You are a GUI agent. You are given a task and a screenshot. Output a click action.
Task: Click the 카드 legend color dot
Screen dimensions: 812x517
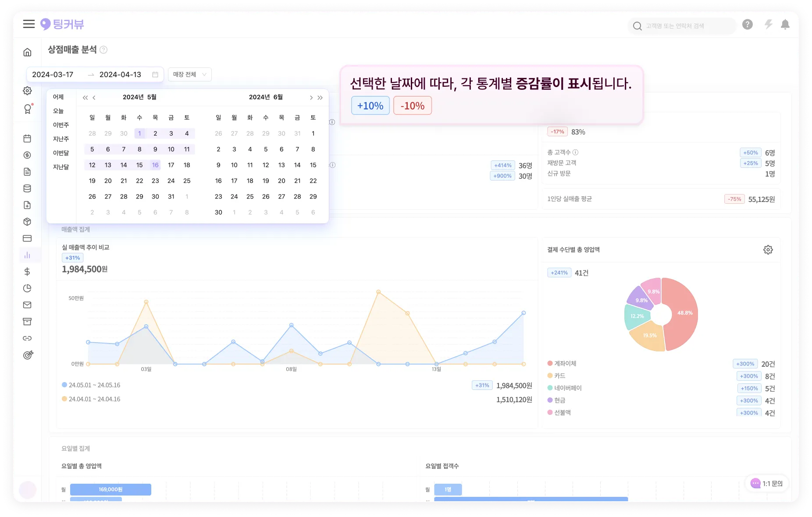[x=550, y=375]
